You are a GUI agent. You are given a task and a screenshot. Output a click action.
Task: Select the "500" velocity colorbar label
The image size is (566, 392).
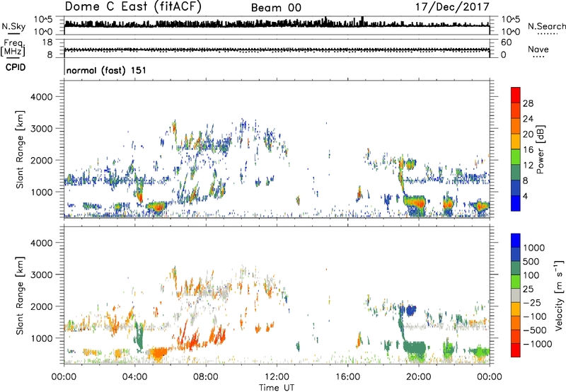point(532,261)
